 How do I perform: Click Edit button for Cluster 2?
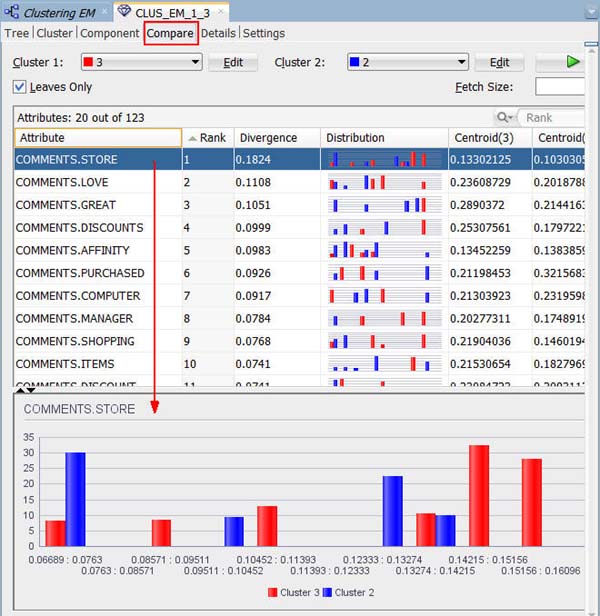tap(499, 62)
